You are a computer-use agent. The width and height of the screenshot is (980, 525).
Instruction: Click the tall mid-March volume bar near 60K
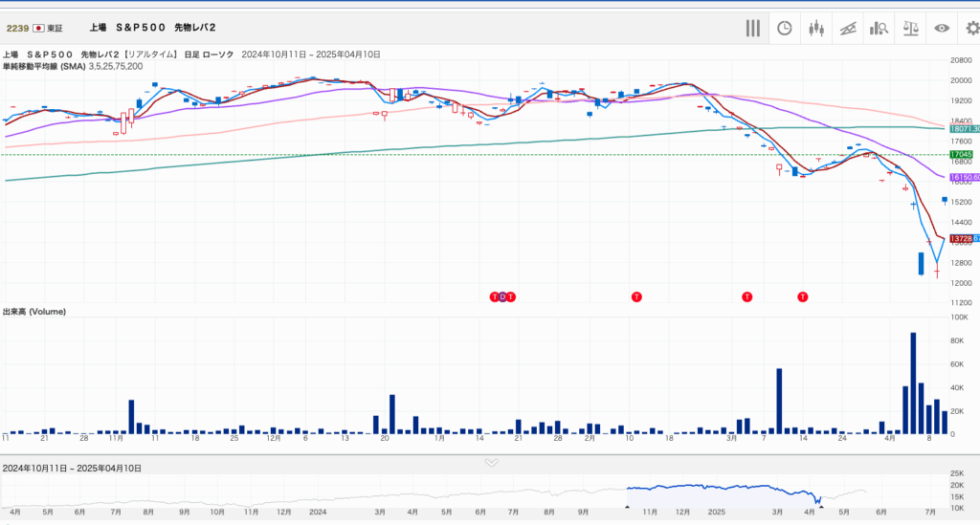[x=779, y=402]
